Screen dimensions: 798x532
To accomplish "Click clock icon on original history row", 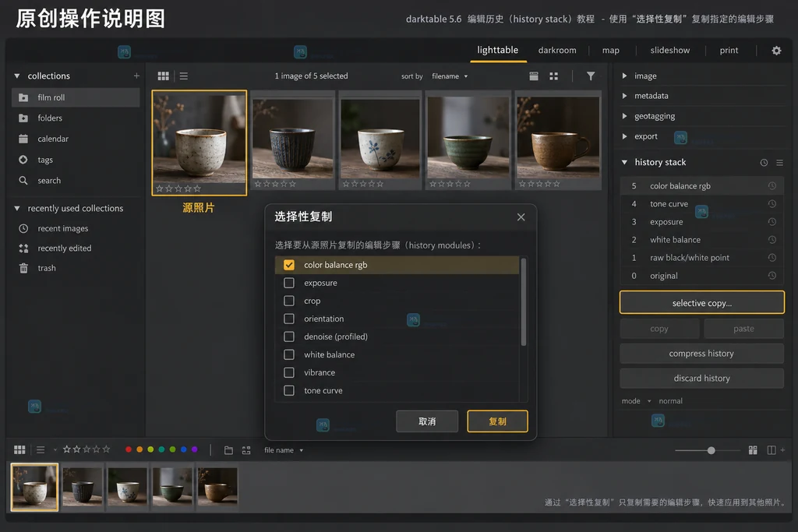I will pyautogui.click(x=772, y=275).
